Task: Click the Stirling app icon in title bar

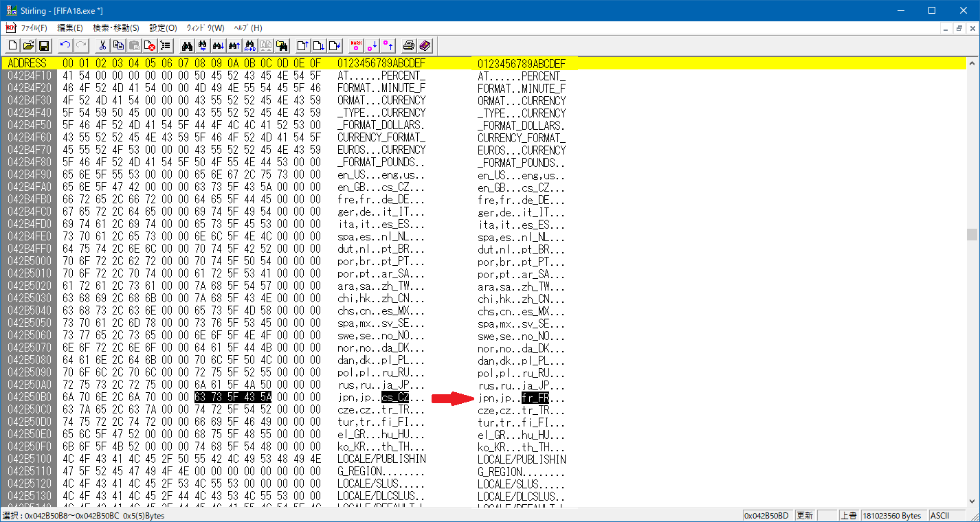Action: [x=10, y=10]
